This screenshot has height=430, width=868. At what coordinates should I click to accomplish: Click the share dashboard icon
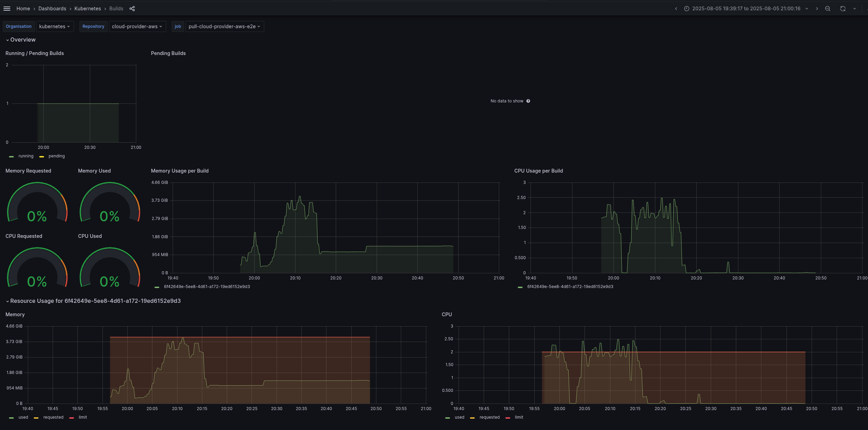132,9
